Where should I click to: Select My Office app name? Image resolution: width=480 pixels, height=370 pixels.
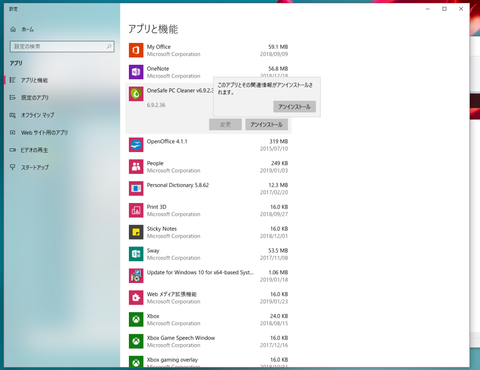159,47
